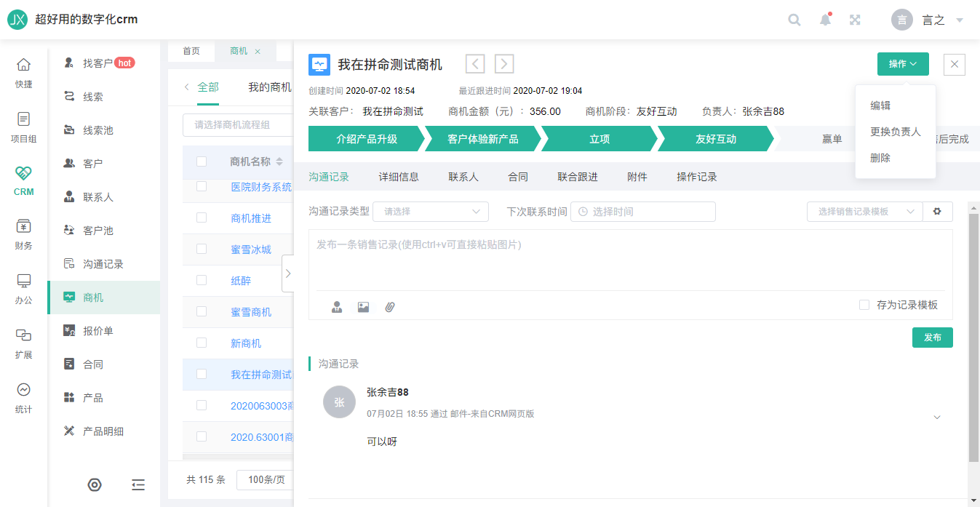Screen dimensions: 980x507
Task: Toggle select-all checkbox in table header
Action: tap(202, 161)
